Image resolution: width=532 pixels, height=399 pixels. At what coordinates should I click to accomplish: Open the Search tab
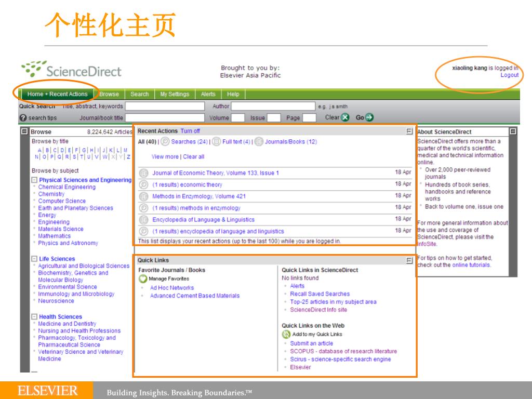point(140,94)
